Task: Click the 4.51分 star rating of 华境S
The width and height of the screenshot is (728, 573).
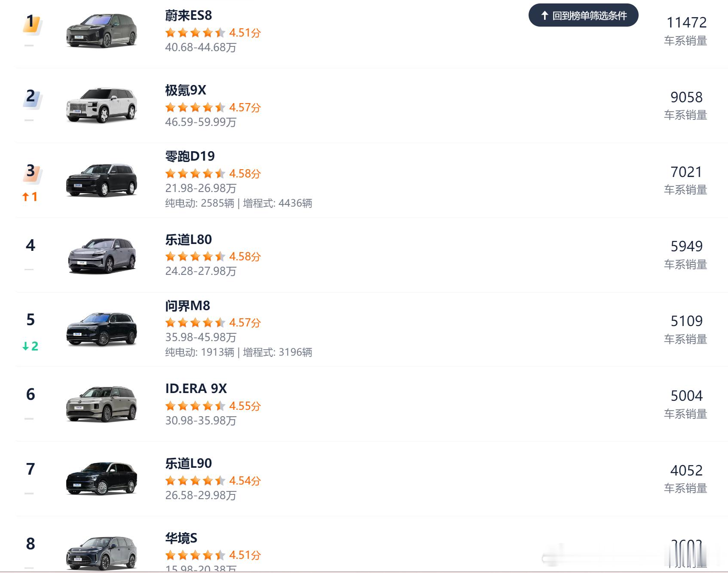Action: pos(213,555)
